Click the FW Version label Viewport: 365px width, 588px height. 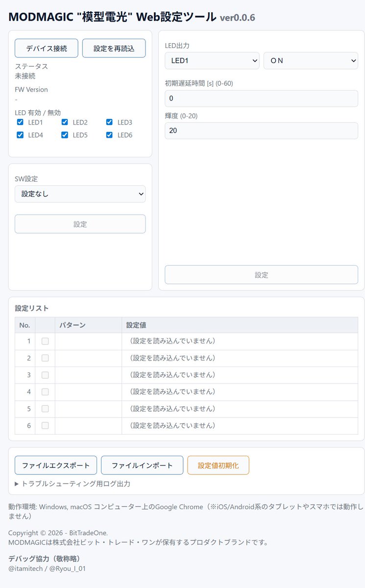click(31, 90)
